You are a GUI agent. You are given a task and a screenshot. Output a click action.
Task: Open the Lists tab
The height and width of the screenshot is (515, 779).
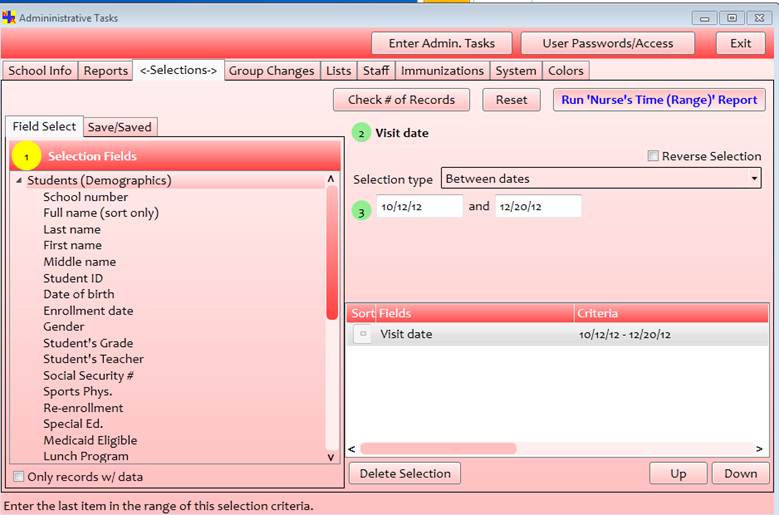[x=338, y=71]
